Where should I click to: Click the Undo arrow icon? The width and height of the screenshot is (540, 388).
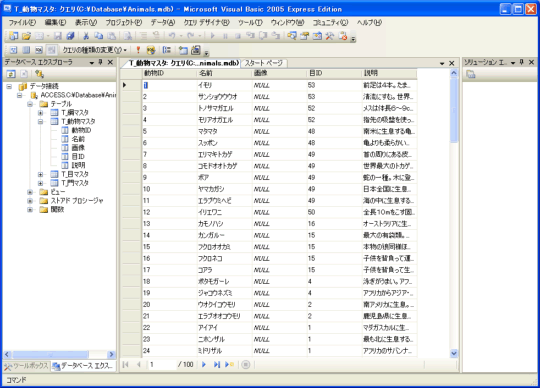point(172,35)
